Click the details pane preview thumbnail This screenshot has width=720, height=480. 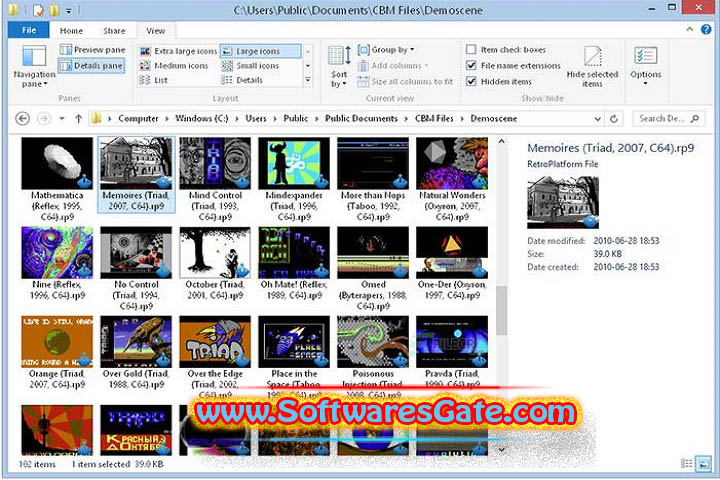point(563,203)
